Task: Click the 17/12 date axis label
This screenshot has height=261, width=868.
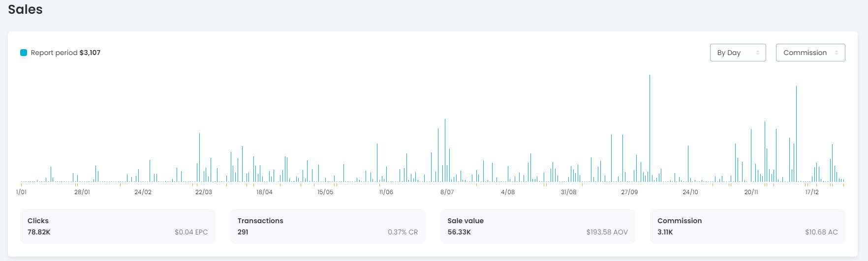Action: [x=812, y=192]
